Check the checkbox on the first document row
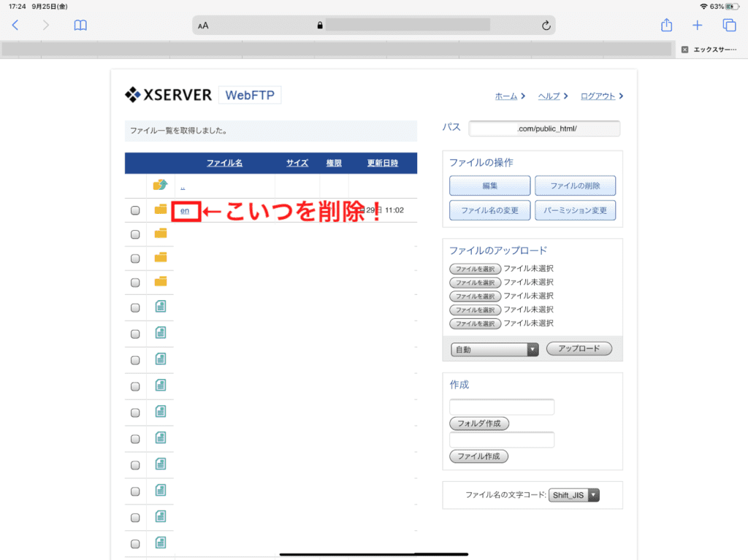This screenshot has width=748, height=560. 135,307
